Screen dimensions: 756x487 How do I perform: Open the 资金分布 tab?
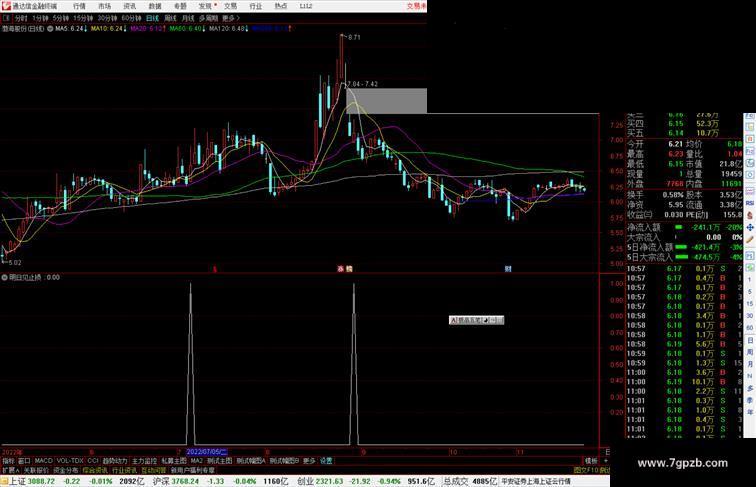click(x=66, y=470)
